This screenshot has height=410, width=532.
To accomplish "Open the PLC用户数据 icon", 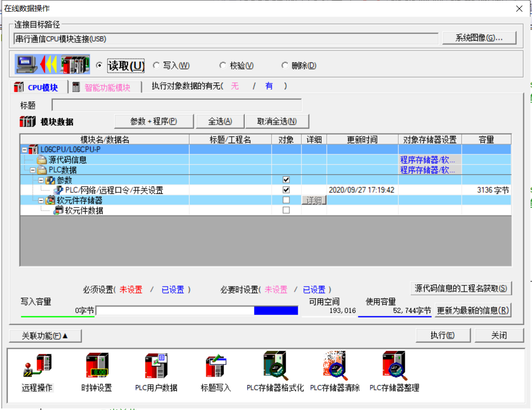I will coord(156,366).
